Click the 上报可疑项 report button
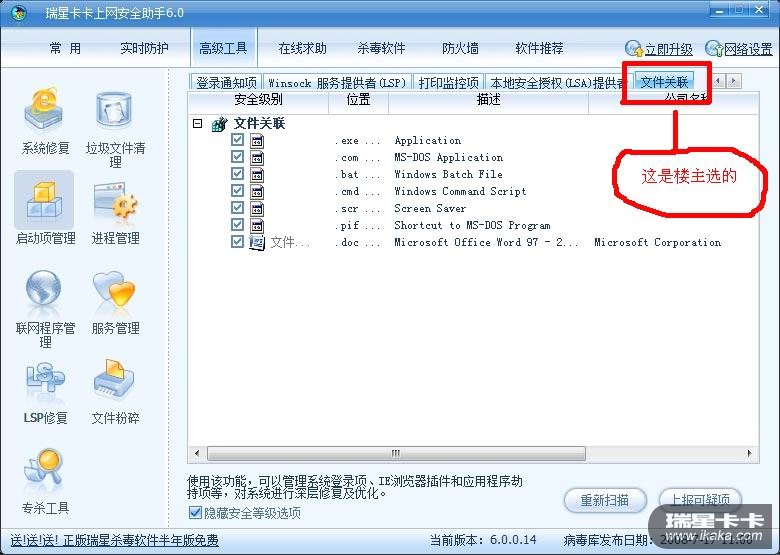The height and width of the screenshot is (555, 780). (x=700, y=500)
